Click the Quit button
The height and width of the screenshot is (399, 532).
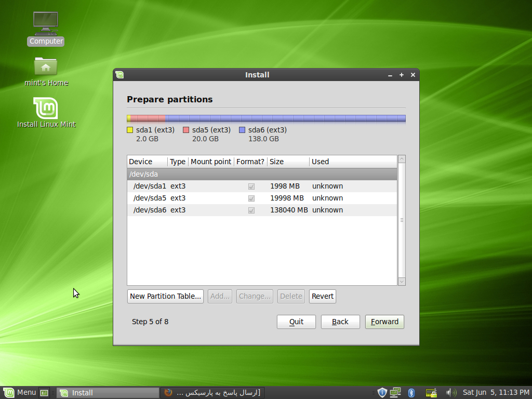(296, 322)
